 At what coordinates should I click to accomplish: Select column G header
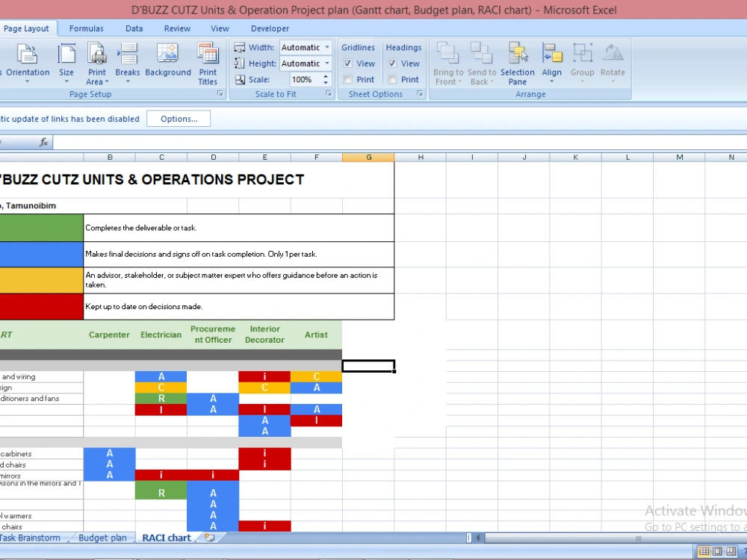pyautogui.click(x=368, y=157)
